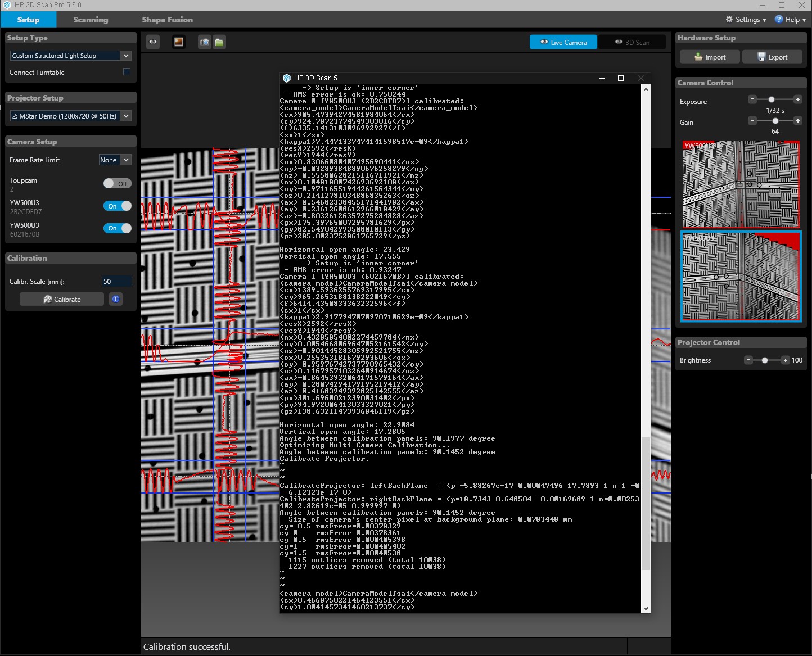Click the Export hardware setup button
Image resolution: width=812 pixels, height=656 pixels.
click(772, 57)
